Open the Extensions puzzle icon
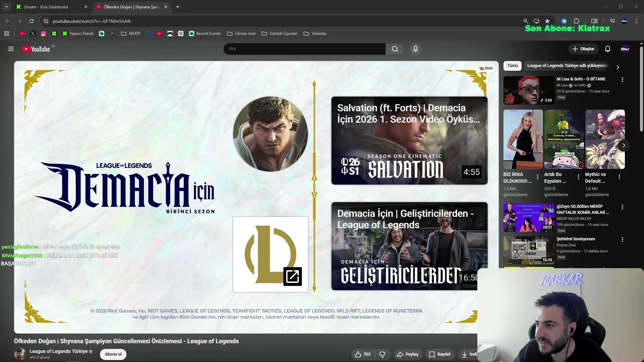The width and height of the screenshot is (644, 362). click(577, 21)
